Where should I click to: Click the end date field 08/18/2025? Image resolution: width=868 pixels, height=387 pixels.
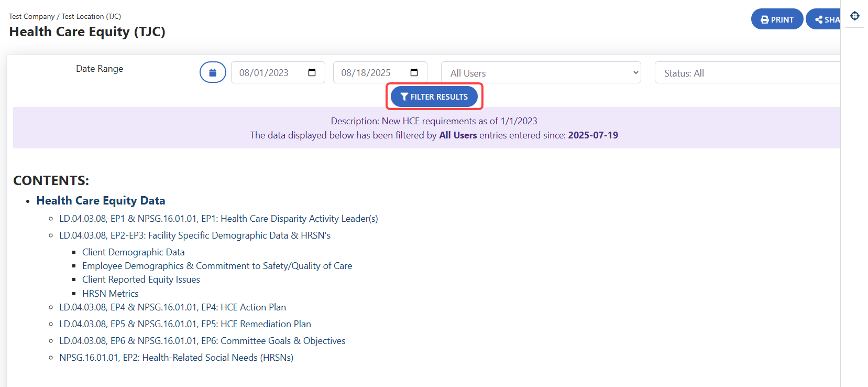coord(366,73)
